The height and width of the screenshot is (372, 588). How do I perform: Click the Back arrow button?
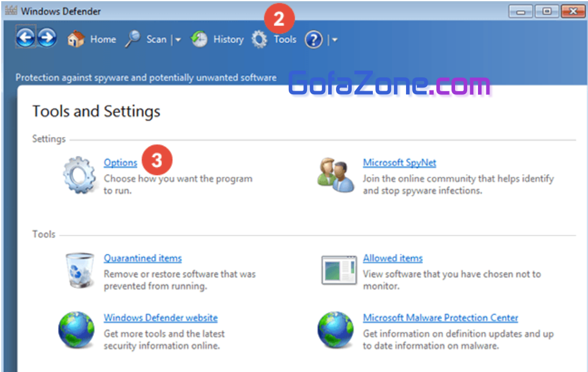pos(25,39)
